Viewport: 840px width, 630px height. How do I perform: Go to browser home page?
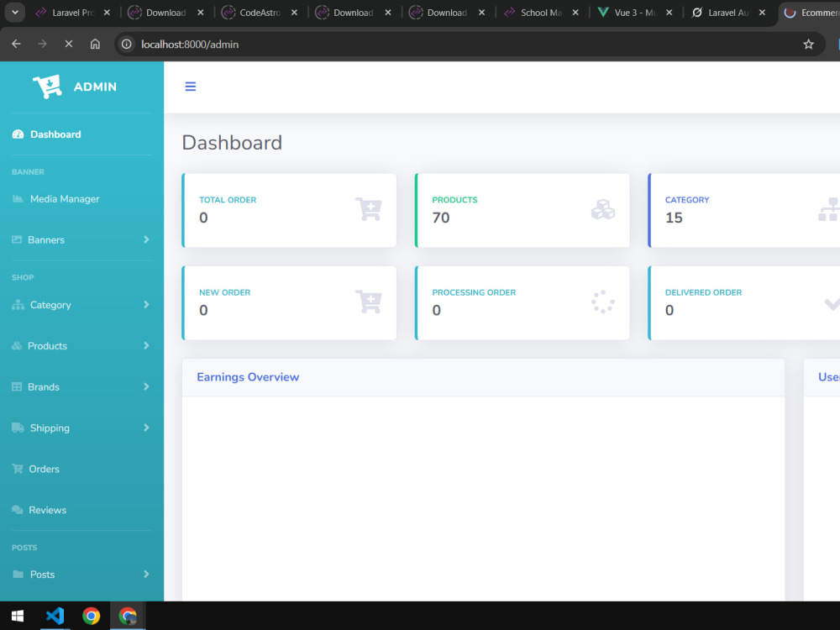point(95,44)
